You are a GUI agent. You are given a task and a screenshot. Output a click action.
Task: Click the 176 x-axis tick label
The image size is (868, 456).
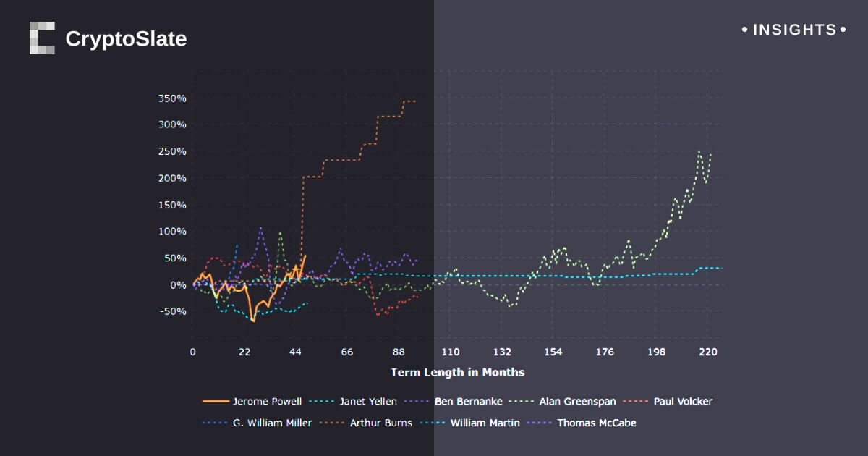(x=605, y=352)
